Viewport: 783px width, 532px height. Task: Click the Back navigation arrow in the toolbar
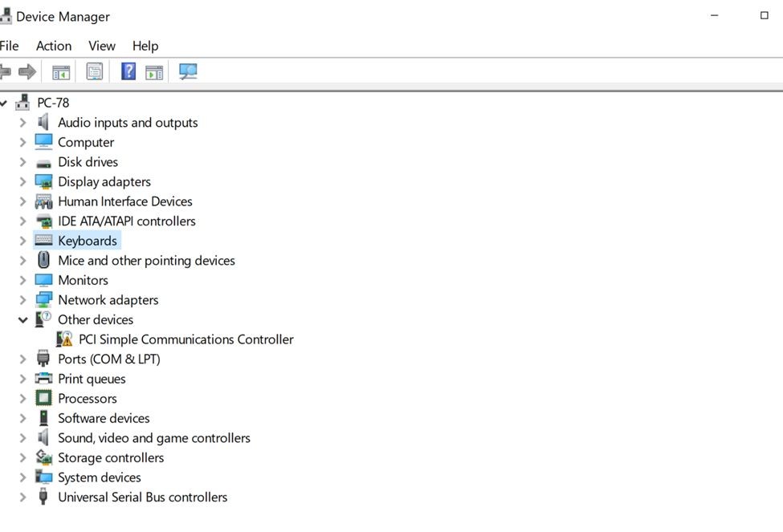[x=4, y=71]
